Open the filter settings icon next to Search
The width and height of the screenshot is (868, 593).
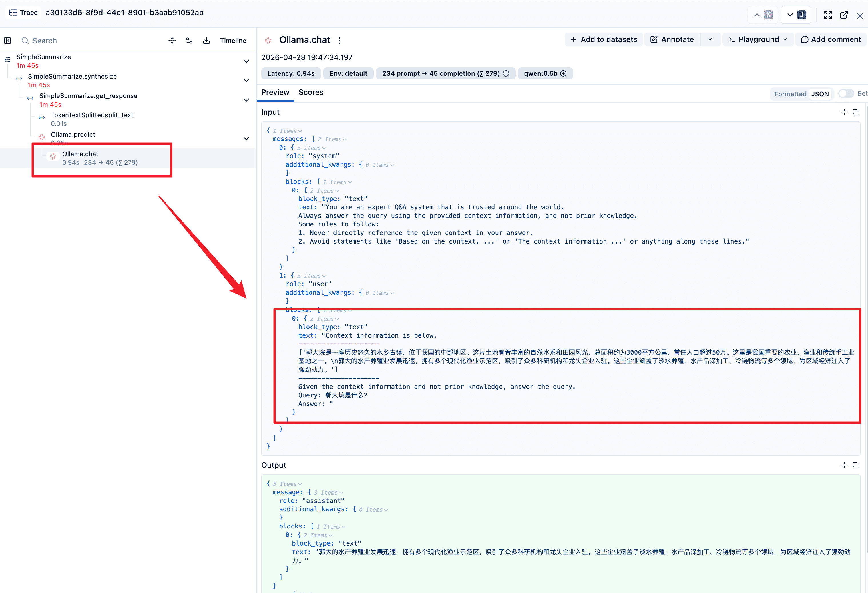tap(189, 41)
